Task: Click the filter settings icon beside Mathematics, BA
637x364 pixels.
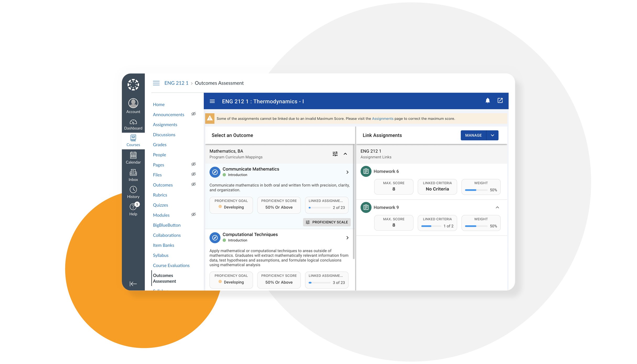Action: (335, 154)
